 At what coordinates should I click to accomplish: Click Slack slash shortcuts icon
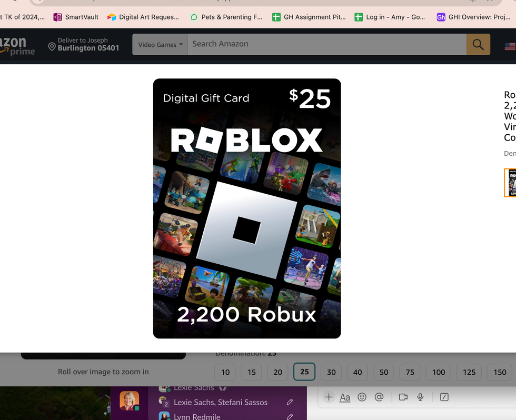point(444,397)
